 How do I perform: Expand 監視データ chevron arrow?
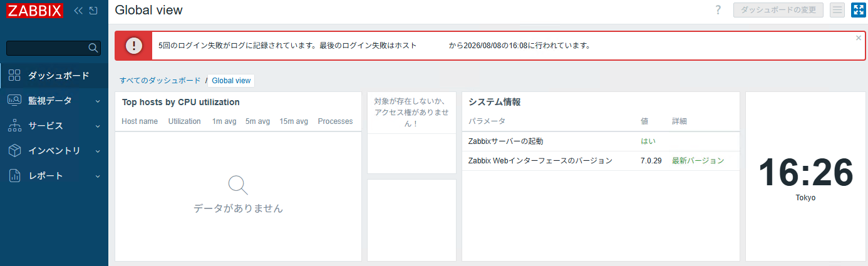pos(98,101)
